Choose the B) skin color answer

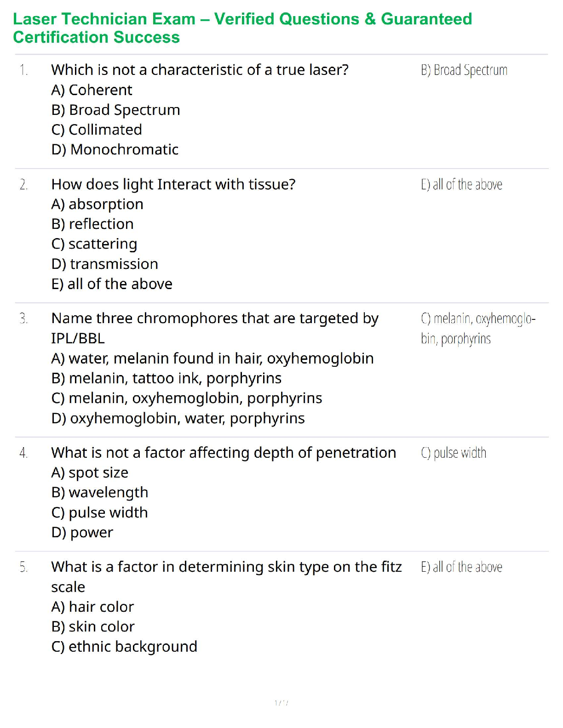[x=93, y=626]
